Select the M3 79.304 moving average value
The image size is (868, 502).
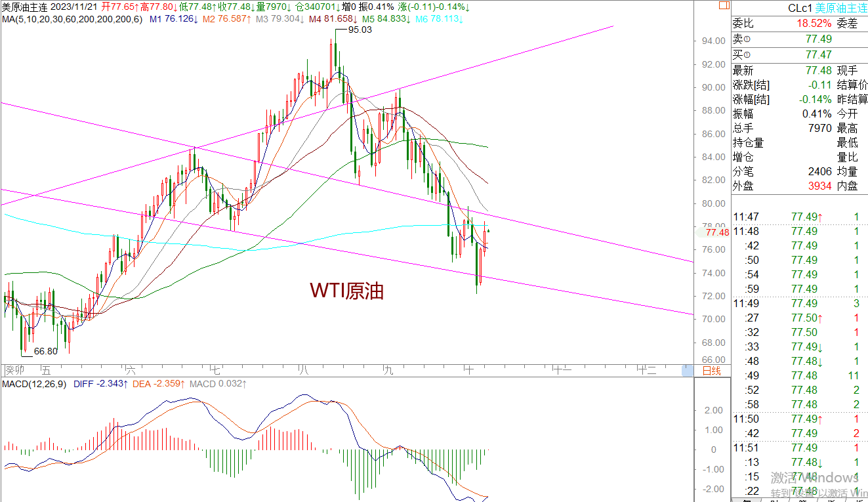[x=279, y=19]
